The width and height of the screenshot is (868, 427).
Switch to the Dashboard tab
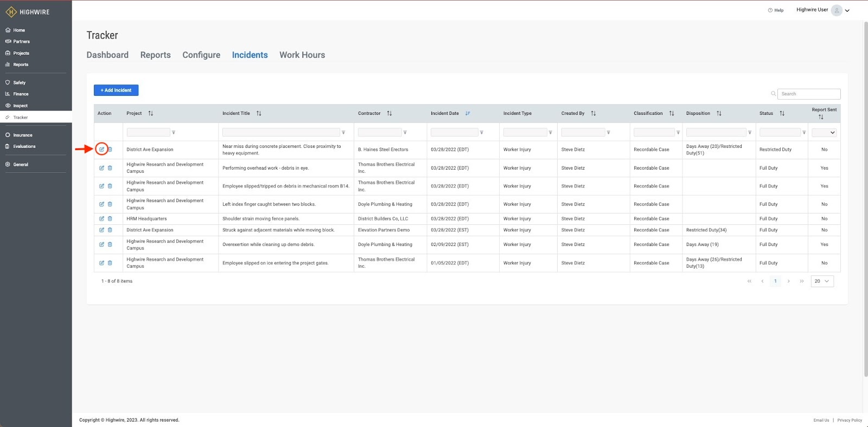coord(107,55)
